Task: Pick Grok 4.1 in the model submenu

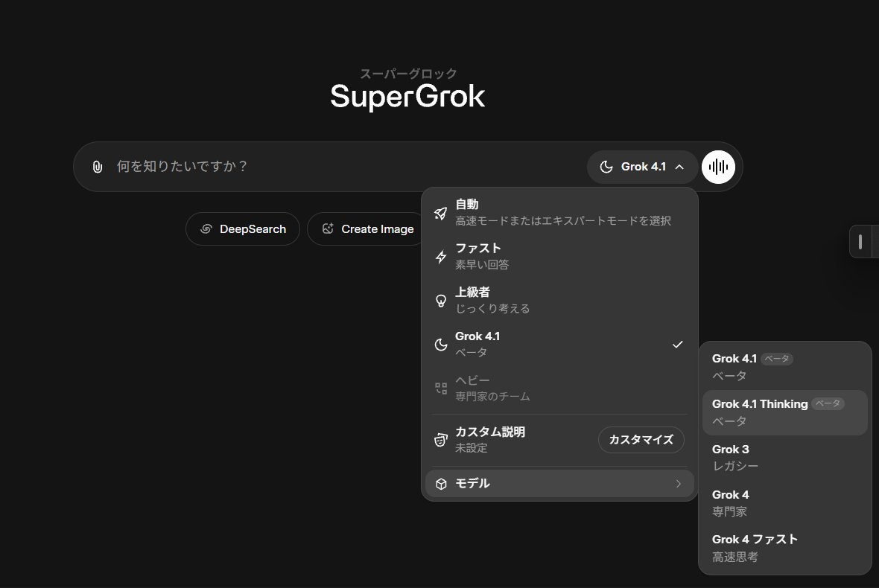Action: tap(785, 367)
